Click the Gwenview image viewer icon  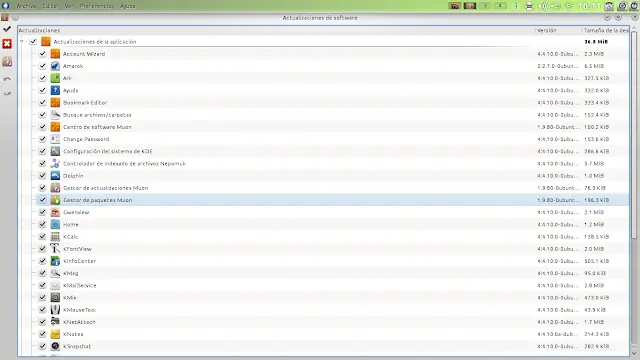(55, 212)
